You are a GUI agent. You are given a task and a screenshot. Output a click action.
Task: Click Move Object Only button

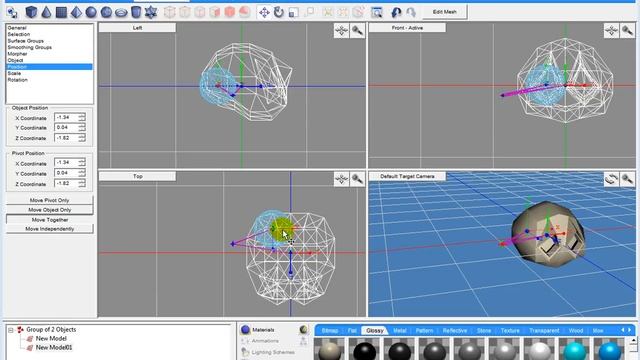[49, 210]
